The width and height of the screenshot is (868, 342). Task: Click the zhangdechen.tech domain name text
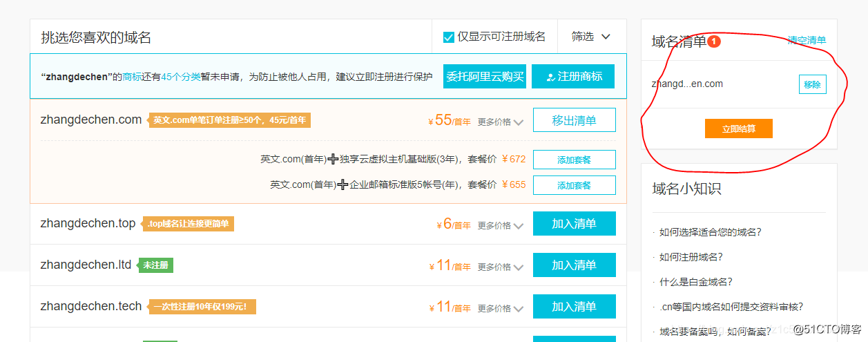[x=91, y=306]
